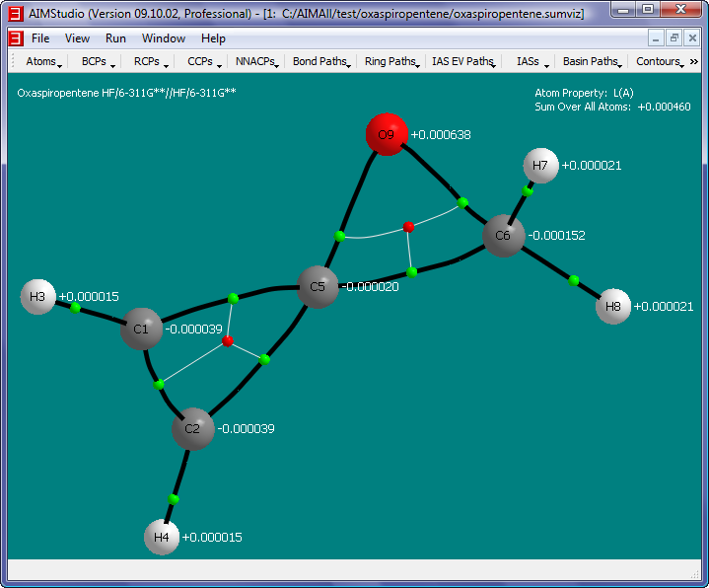Open the Atoms toolbar dropdown
This screenshot has height=588, width=709.
(43, 61)
